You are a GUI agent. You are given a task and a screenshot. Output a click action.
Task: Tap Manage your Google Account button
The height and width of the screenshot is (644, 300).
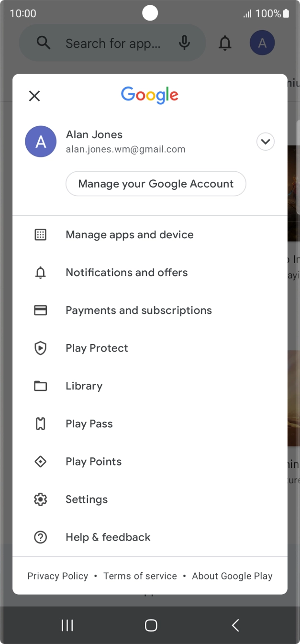pyautogui.click(x=156, y=184)
